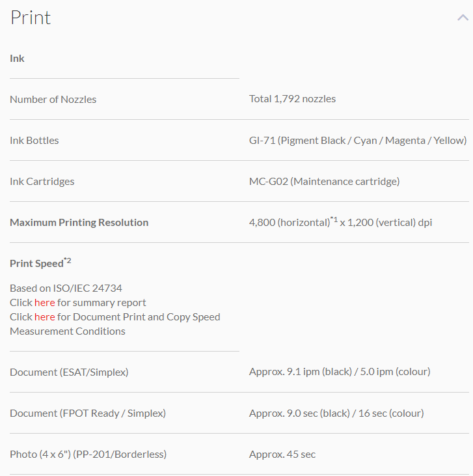Screen dimensions: 473x476
Task: Click the 9.0 sec FPOT value
Action: (x=336, y=413)
